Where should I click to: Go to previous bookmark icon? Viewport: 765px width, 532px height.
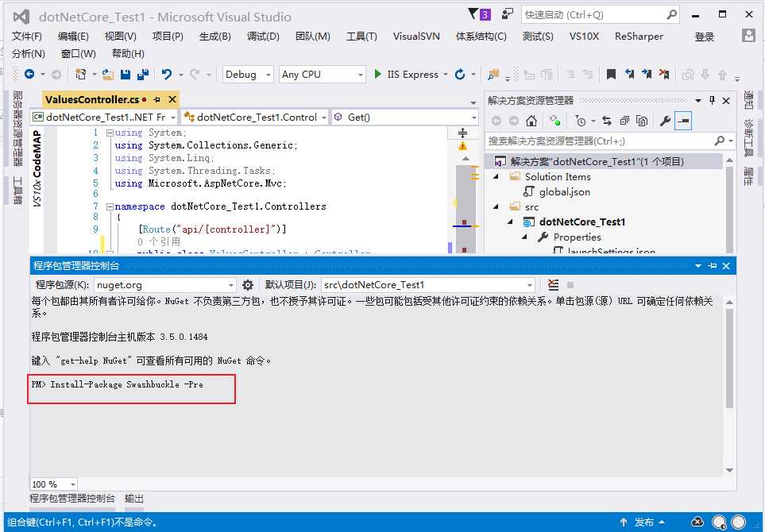click(x=629, y=74)
